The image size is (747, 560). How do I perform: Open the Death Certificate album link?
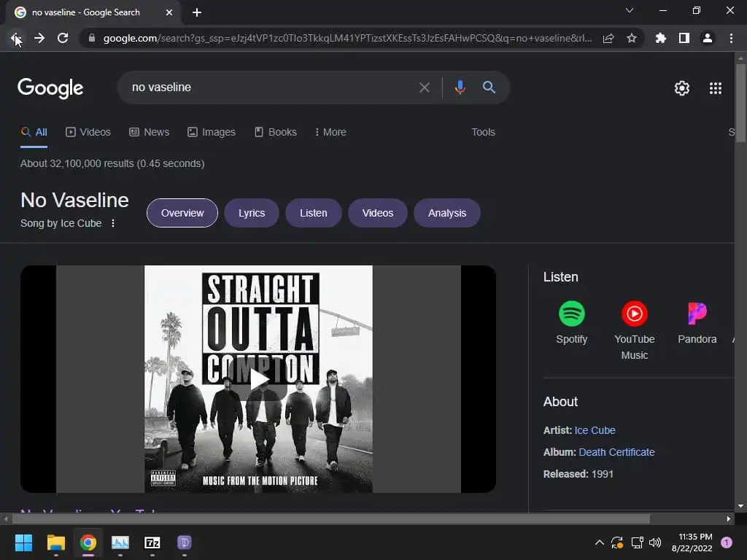coord(616,452)
